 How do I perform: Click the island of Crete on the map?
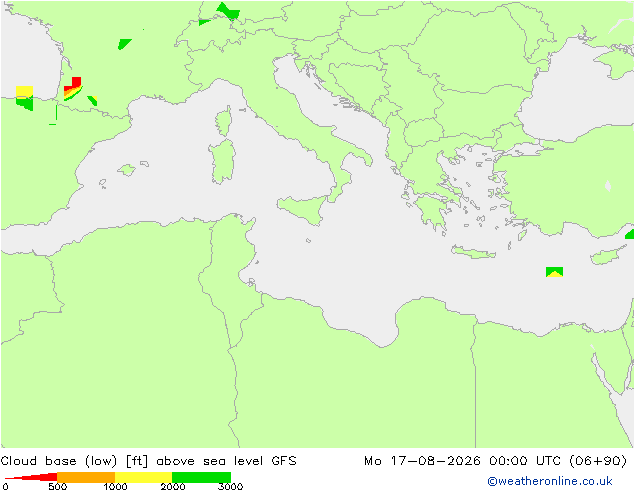[473, 252]
